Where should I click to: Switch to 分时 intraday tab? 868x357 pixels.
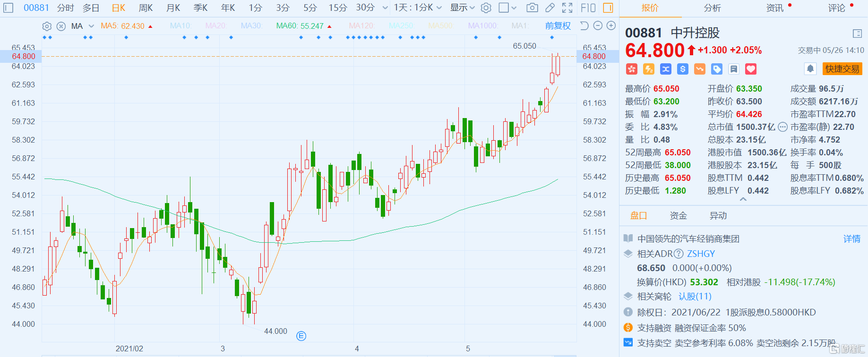(66, 8)
